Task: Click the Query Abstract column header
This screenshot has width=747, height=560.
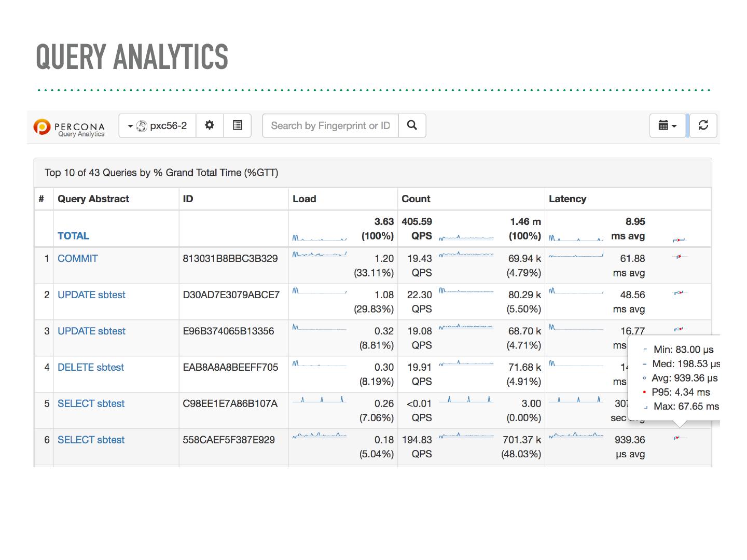Action: click(x=93, y=199)
